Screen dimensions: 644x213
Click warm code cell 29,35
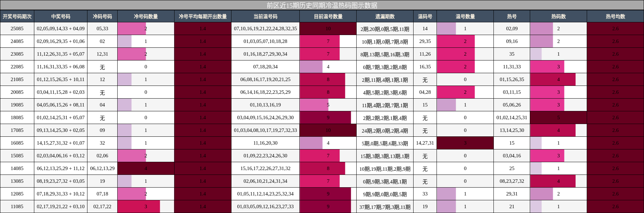click(425, 41)
